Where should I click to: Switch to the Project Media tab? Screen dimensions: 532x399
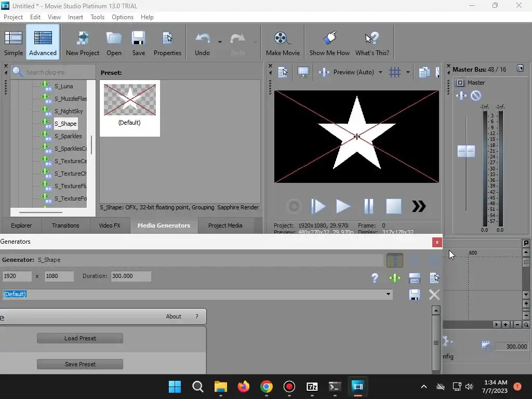point(225,225)
